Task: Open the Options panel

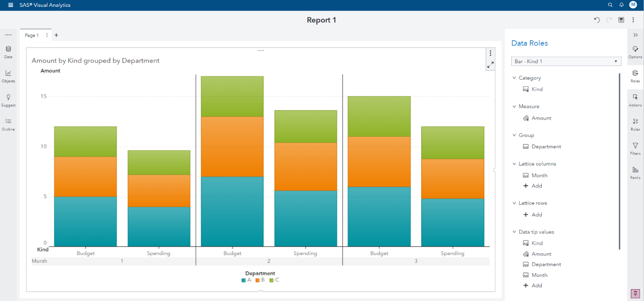Action: pyautogui.click(x=635, y=52)
